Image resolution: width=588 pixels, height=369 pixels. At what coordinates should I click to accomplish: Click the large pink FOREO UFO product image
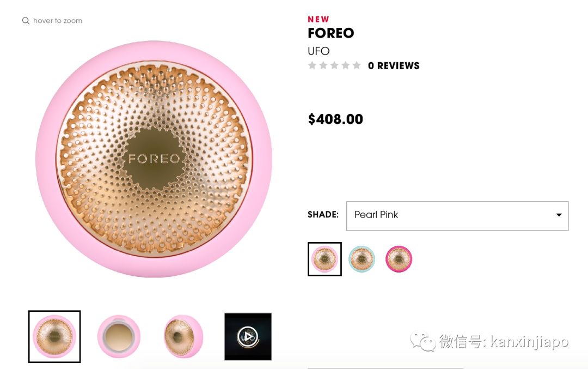click(x=154, y=159)
